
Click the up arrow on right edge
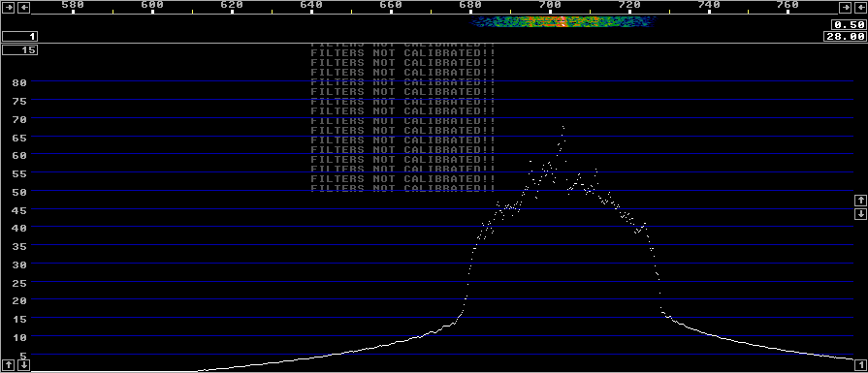coord(860,200)
